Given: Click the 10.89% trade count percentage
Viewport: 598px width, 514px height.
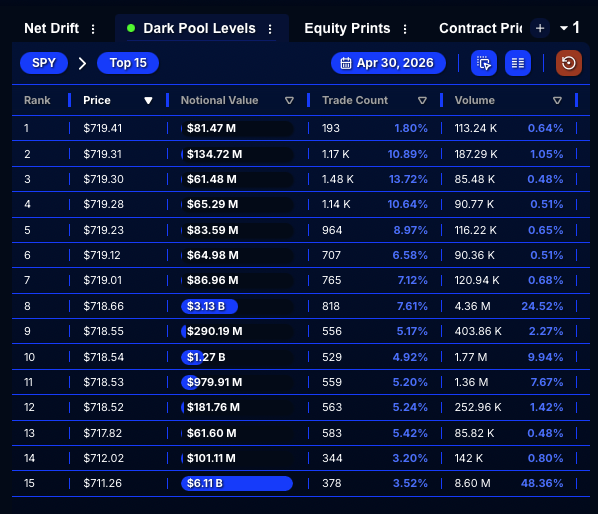Looking at the screenshot, I should [408, 154].
